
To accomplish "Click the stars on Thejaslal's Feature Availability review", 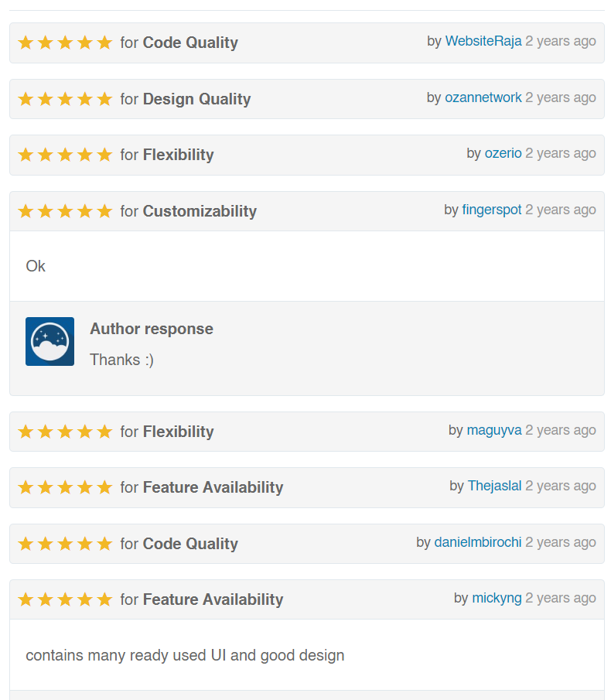I will tap(65, 487).
